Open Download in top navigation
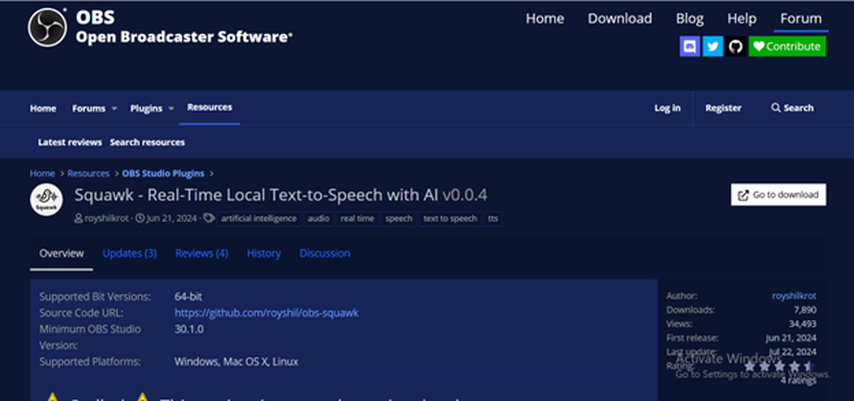854x401 pixels. (620, 19)
